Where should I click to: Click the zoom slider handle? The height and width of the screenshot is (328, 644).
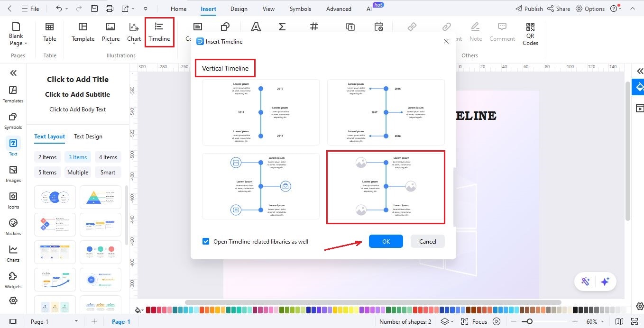(529, 321)
